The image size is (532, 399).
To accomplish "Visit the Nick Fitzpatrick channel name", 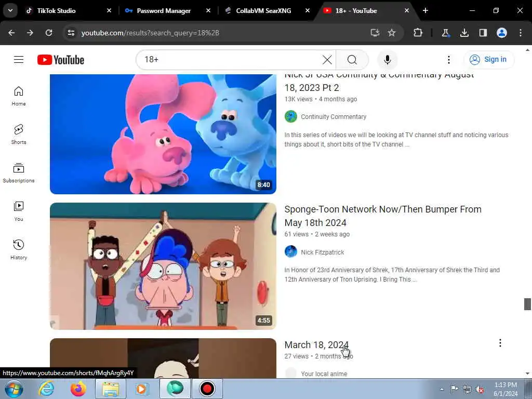I will 322,252.
